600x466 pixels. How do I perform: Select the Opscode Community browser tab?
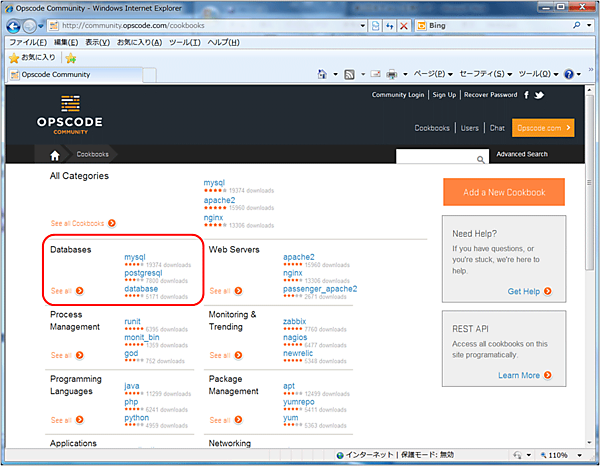click(x=60, y=75)
